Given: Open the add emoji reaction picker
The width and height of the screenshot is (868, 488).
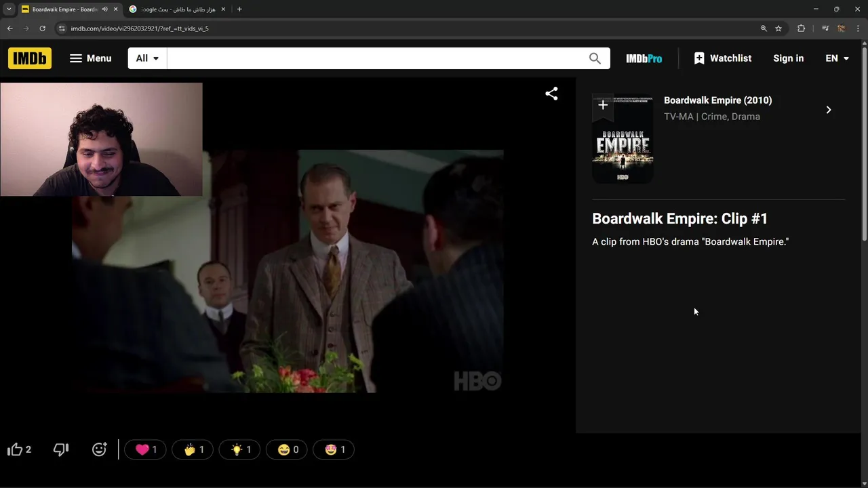Looking at the screenshot, I should pos(99,449).
